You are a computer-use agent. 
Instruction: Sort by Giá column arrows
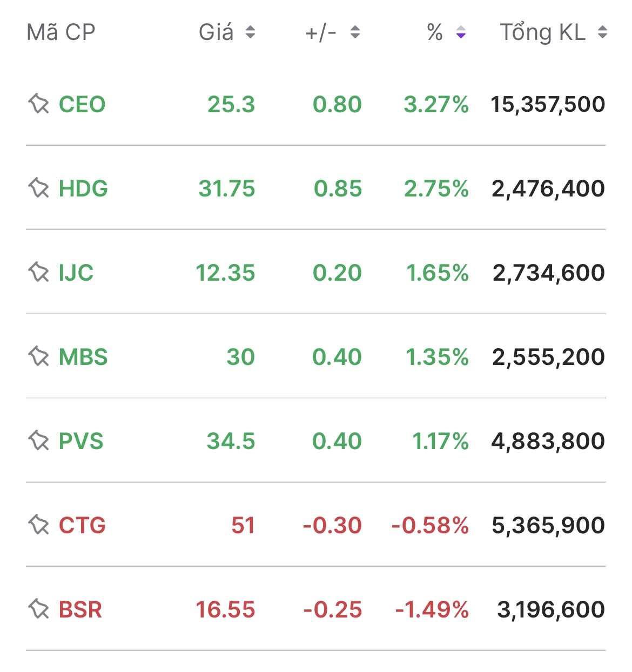pyautogui.click(x=250, y=32)
